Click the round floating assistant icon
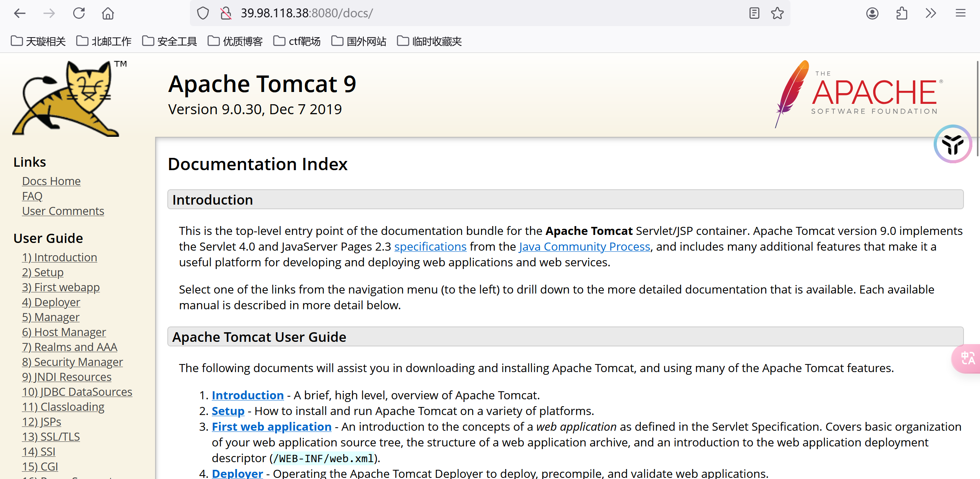 952,144
